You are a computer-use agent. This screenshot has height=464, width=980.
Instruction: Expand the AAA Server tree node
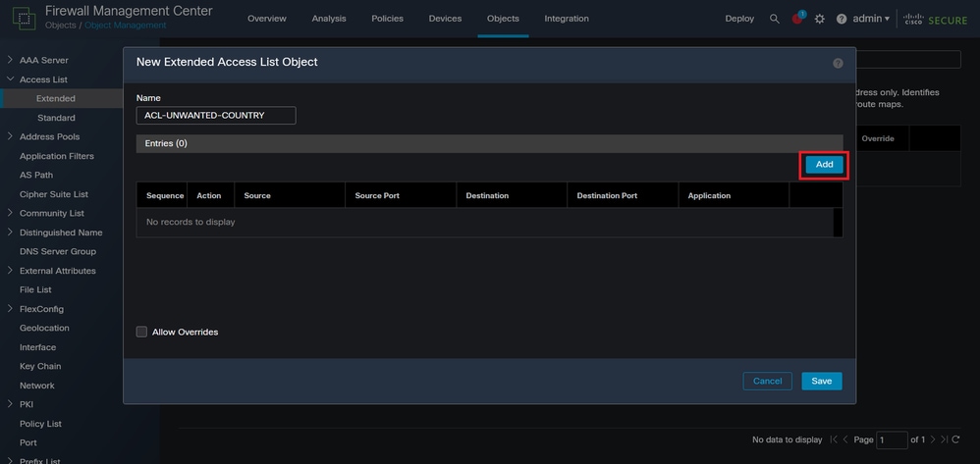[10, 60]
